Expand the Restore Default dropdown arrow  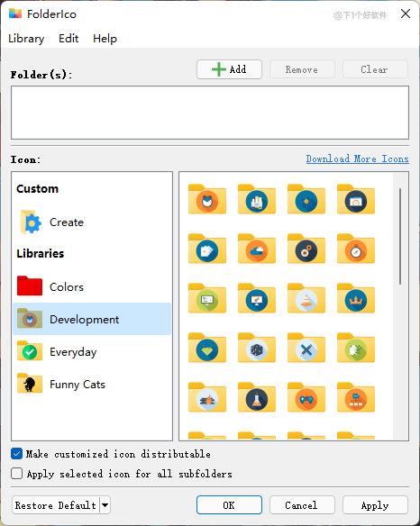(x=105, y=505)
